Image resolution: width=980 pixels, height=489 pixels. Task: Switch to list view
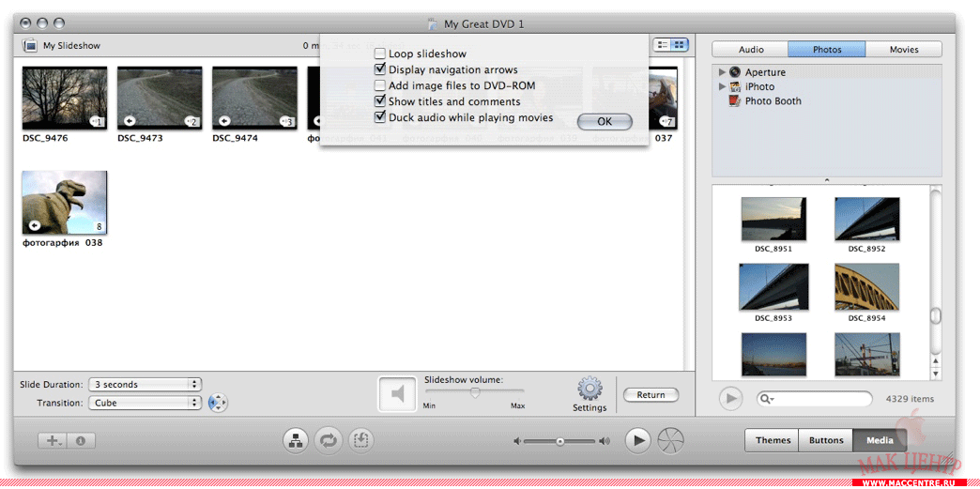(x=662, y=45)
